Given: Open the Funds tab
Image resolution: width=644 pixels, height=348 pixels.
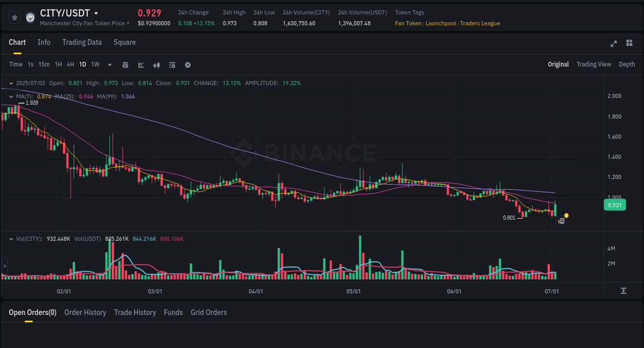Looking at the screenshot, I should [x=173, y=312].
